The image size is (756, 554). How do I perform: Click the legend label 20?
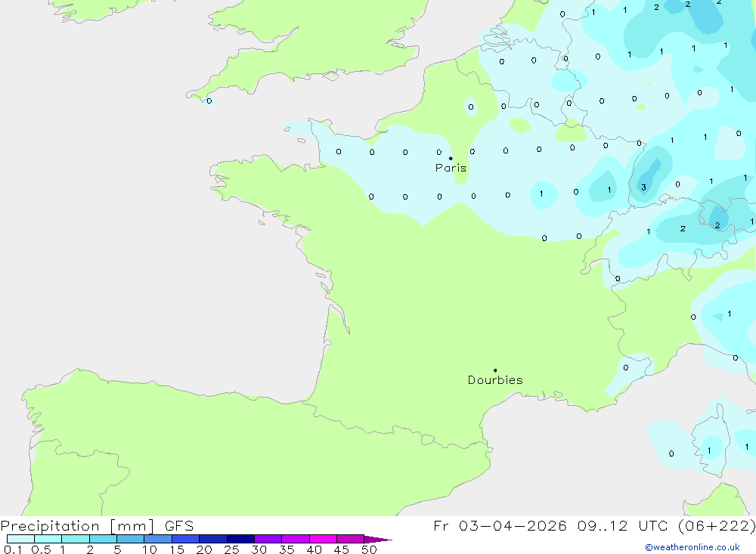pos(204,549)
